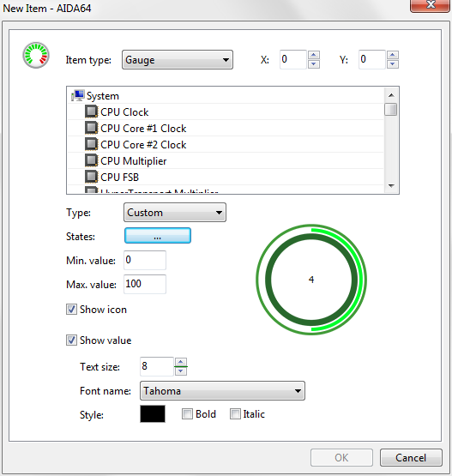This screenshot has height=476, width=452.
Task: Open the black text color swatch
Action: [x=153, y=413]
